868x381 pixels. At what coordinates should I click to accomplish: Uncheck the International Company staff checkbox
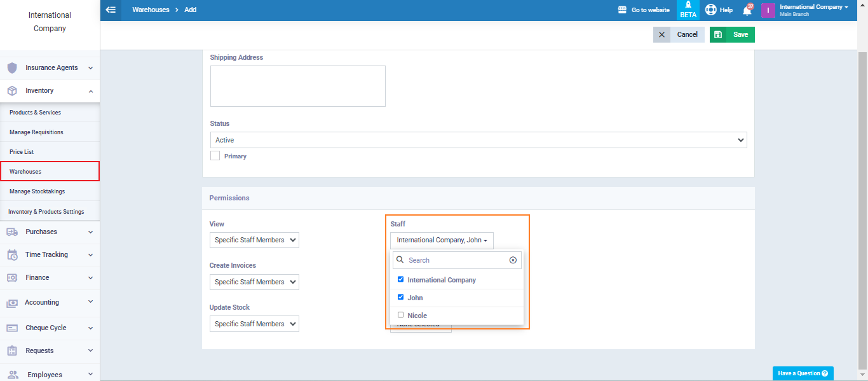tap(400, 279)
